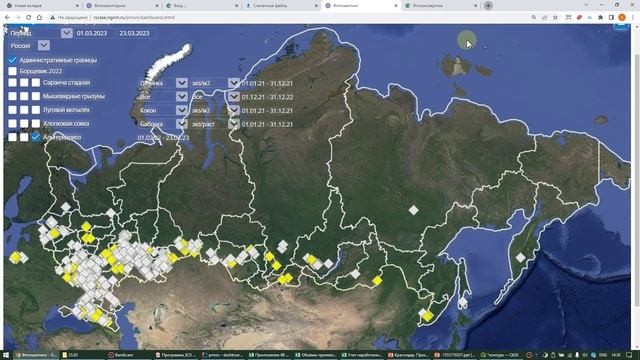640x360 pixels.
Task: Switch to the second browser tab
Action: (122, 6)
